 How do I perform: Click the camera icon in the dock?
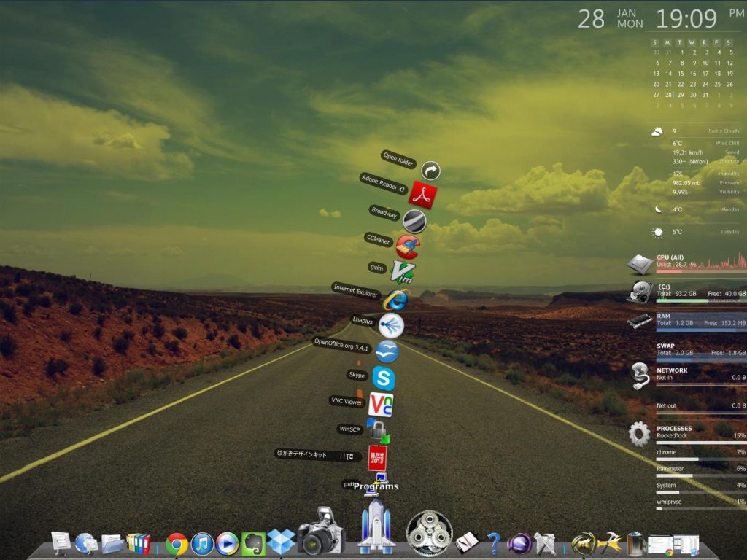coord(320,531)
